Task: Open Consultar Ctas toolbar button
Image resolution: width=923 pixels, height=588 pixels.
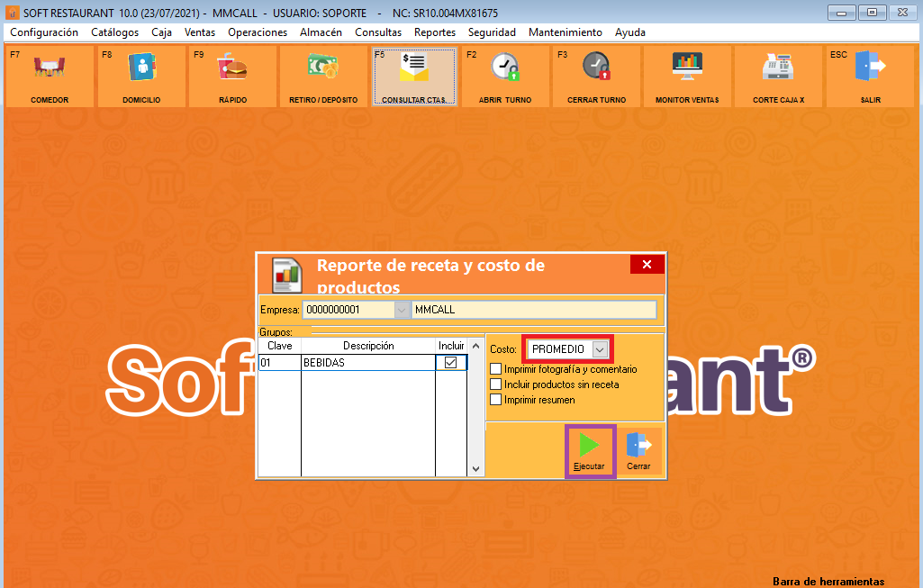Action: pyautogui.click(x=414, y=77)
